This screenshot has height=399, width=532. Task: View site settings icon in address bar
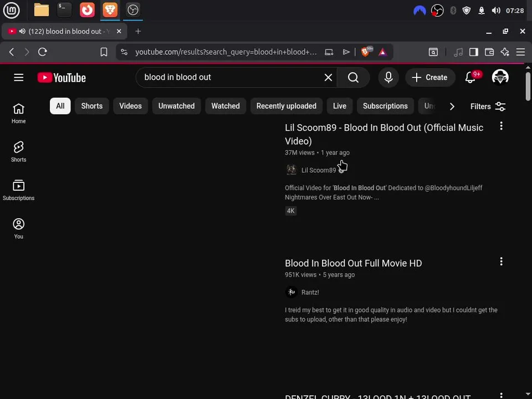[x=124, y=52]
